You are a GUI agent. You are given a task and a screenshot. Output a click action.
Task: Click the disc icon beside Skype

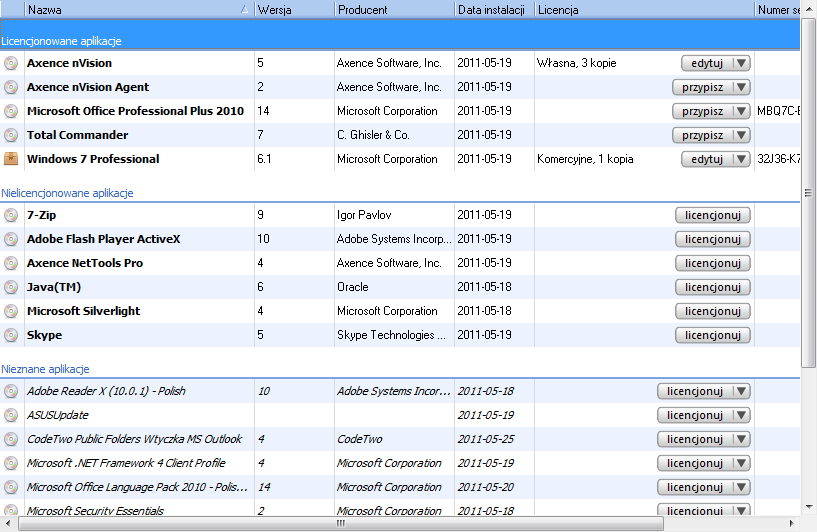coord(11,335)
